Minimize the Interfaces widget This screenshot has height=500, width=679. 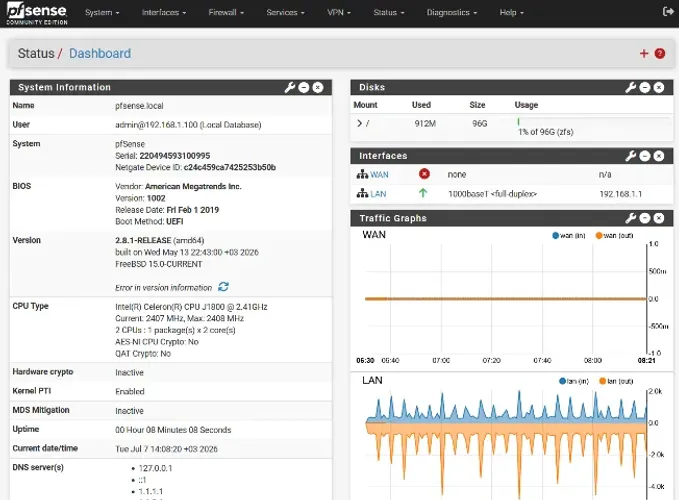(645, 156)
